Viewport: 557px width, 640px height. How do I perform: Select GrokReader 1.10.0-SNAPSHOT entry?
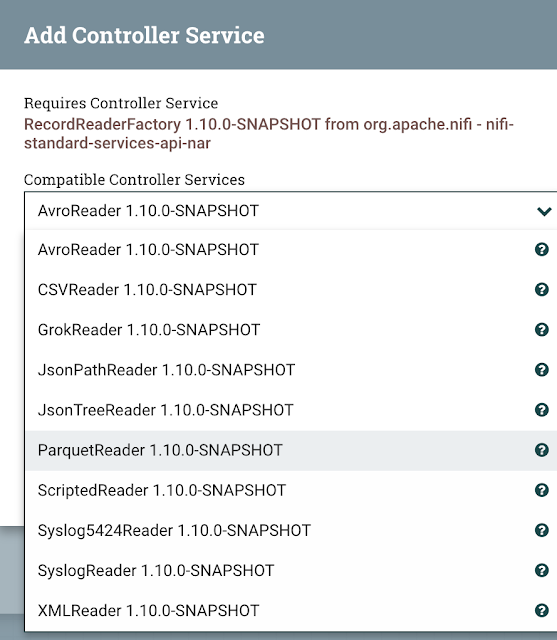[x=291, y=329]
